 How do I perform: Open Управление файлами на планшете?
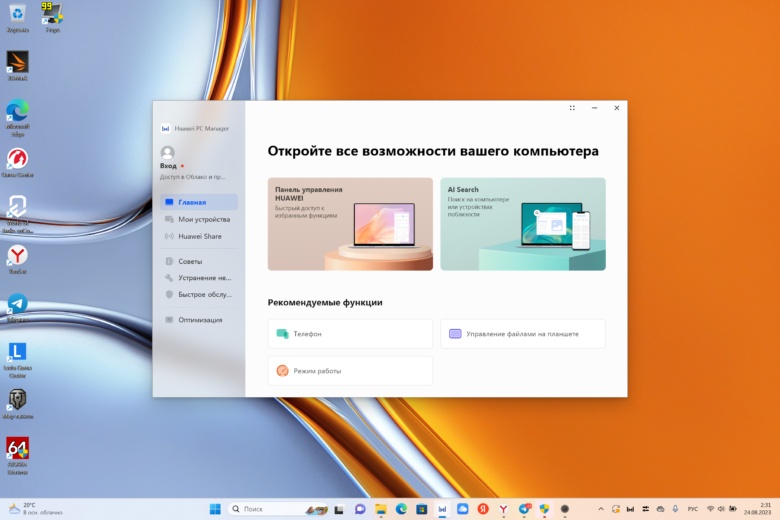(523, 334)
